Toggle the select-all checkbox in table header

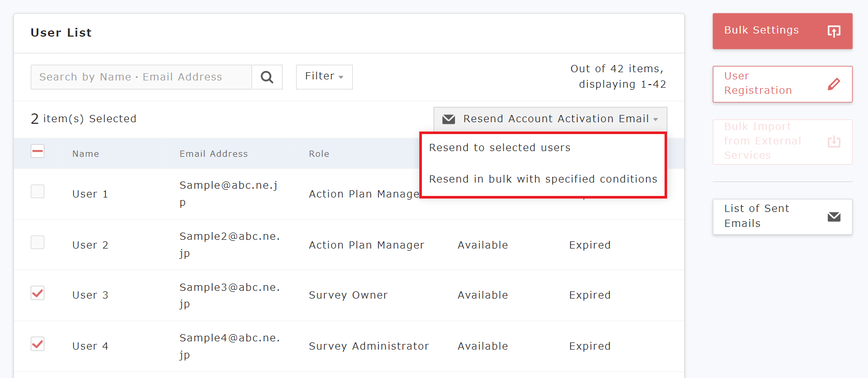(38, 152)
